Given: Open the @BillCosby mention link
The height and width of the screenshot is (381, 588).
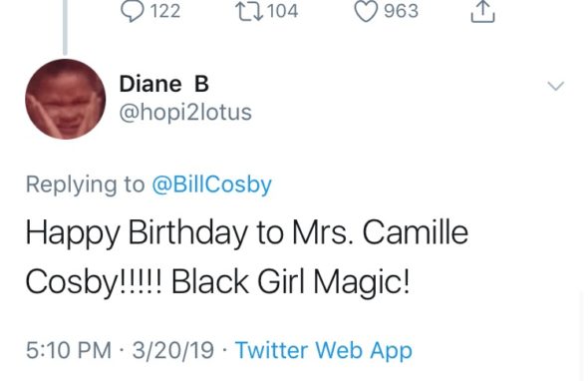Looking at the screenshot, I should pos(211,185).
